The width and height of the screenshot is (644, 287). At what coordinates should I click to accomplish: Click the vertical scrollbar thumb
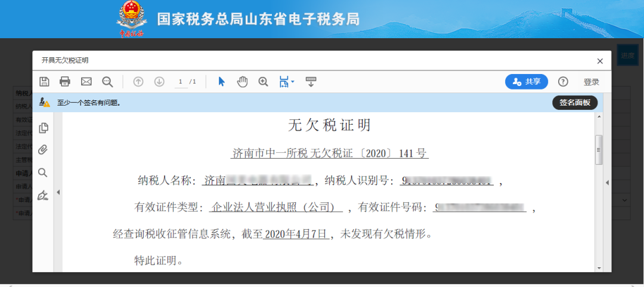(x=599, y=150)
